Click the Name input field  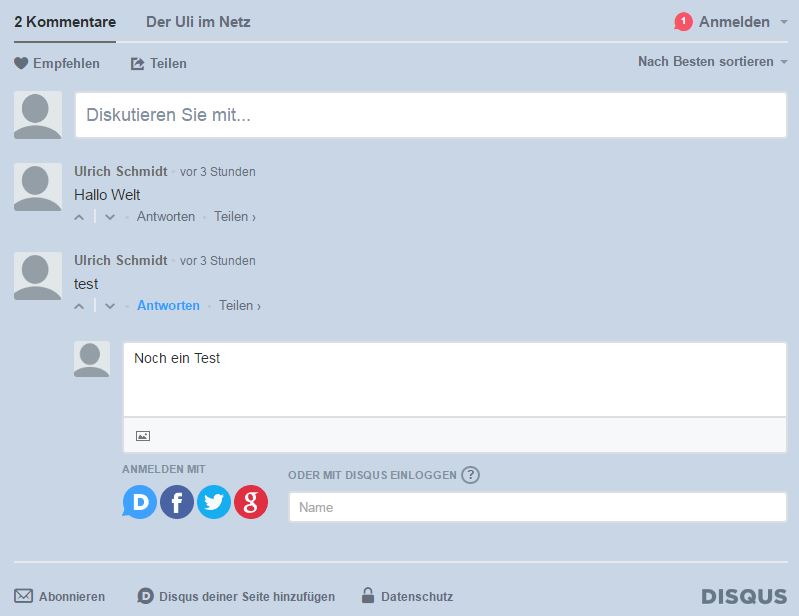[538, 507]
